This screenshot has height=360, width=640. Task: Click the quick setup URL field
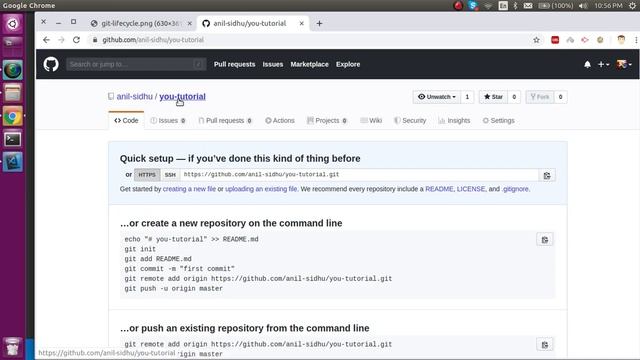point(359,175)
